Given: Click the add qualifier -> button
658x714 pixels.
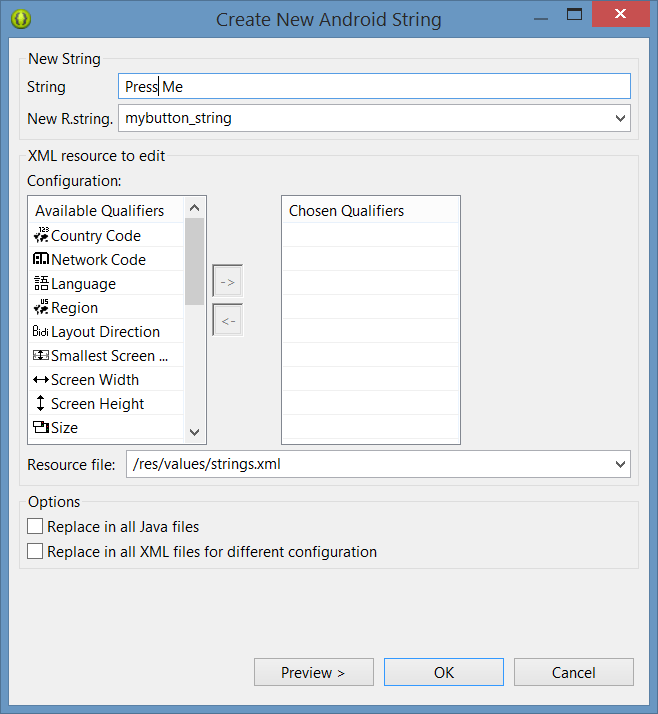Looking at the screenshot, I should [228, 281].
